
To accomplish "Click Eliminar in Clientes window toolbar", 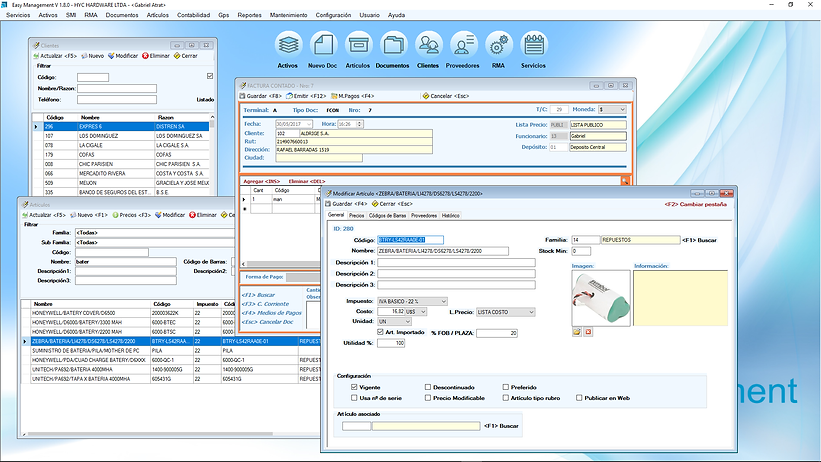I will (156, 56).
